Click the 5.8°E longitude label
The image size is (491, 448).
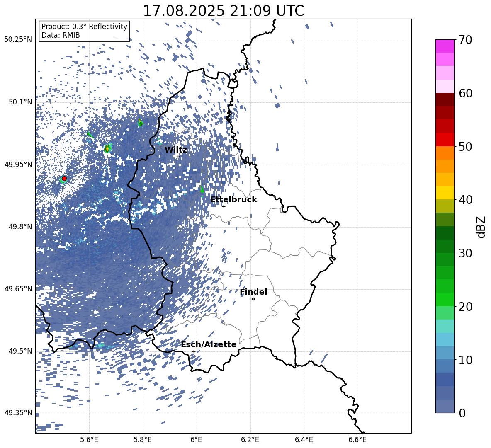coord(143,440)
